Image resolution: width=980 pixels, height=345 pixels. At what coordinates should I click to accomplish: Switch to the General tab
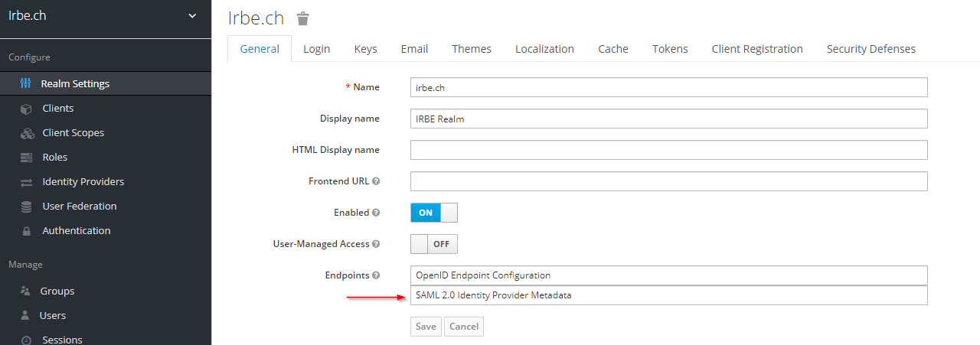260,49
